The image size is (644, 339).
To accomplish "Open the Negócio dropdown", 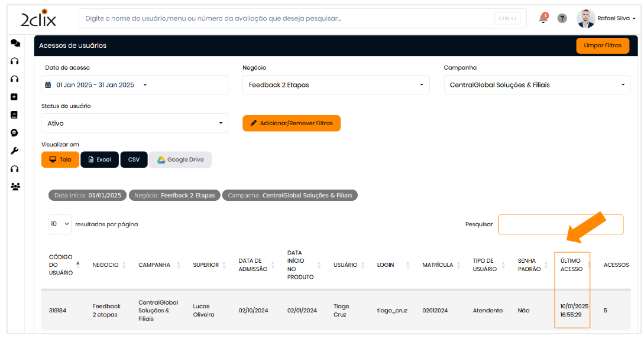I will (x=336, y=85).
